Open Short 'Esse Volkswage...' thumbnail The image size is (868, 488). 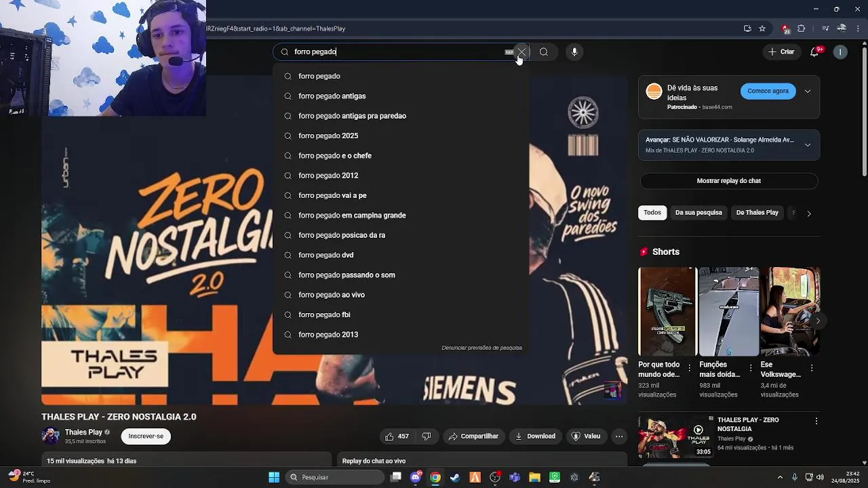point(791,312)
